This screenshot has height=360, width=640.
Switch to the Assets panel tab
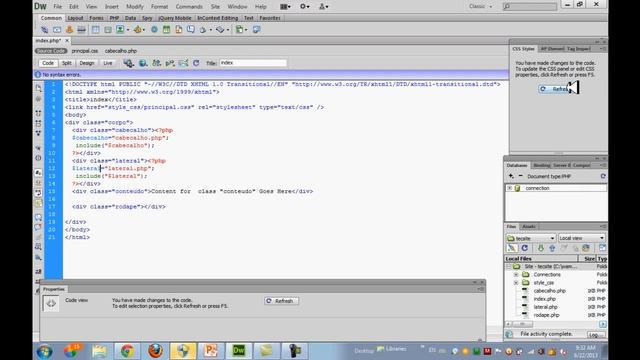tap(529, 227)
